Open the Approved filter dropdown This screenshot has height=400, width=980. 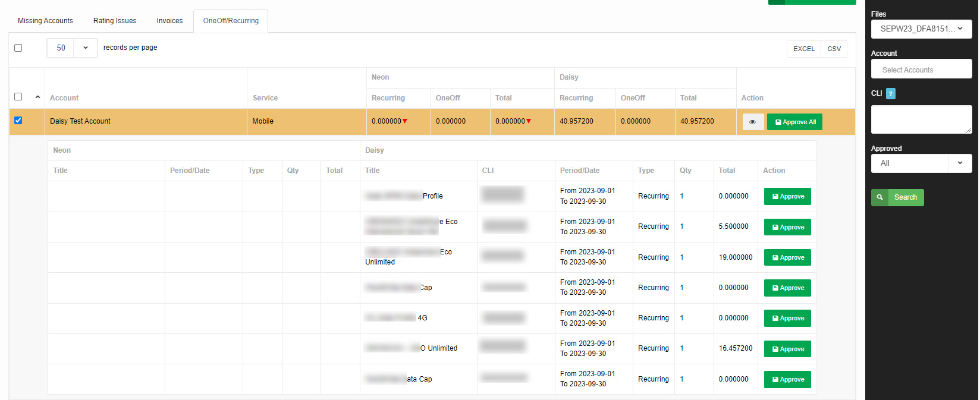[921, 163]
